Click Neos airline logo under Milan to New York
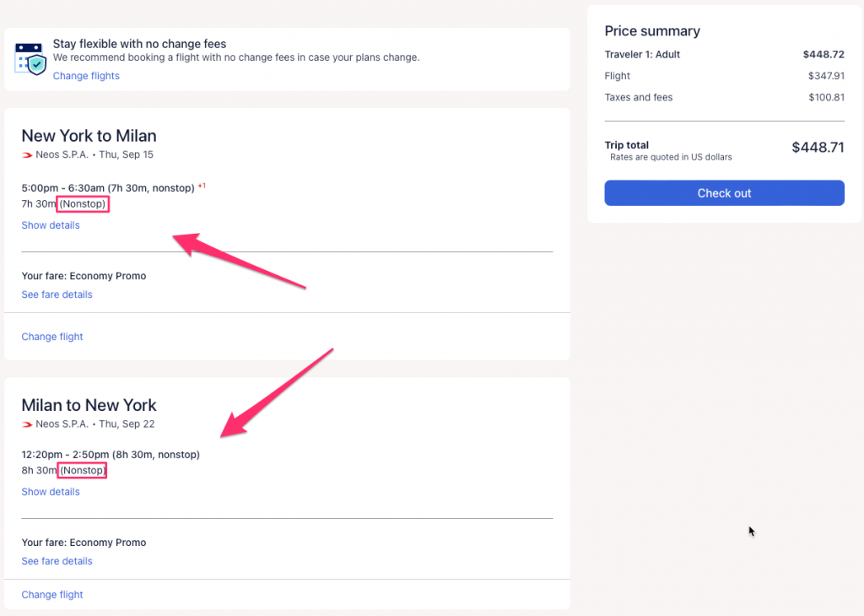 [27, 424]
